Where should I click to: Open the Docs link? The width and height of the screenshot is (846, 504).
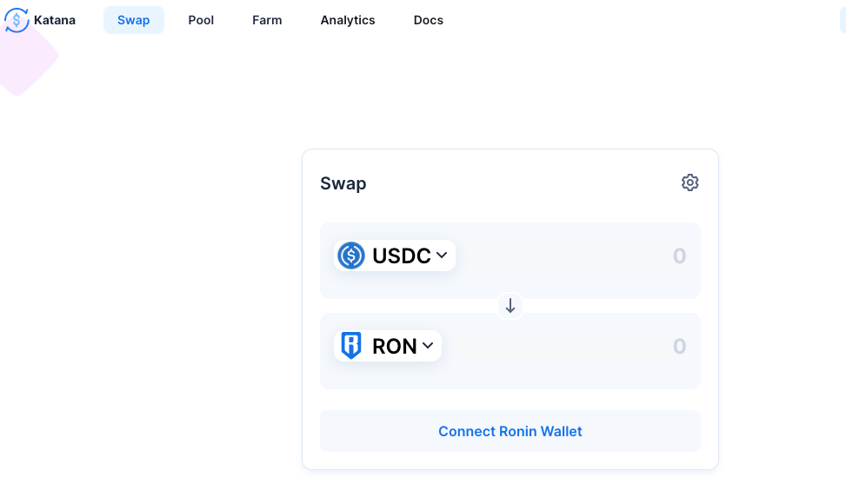tap(429, 20)
